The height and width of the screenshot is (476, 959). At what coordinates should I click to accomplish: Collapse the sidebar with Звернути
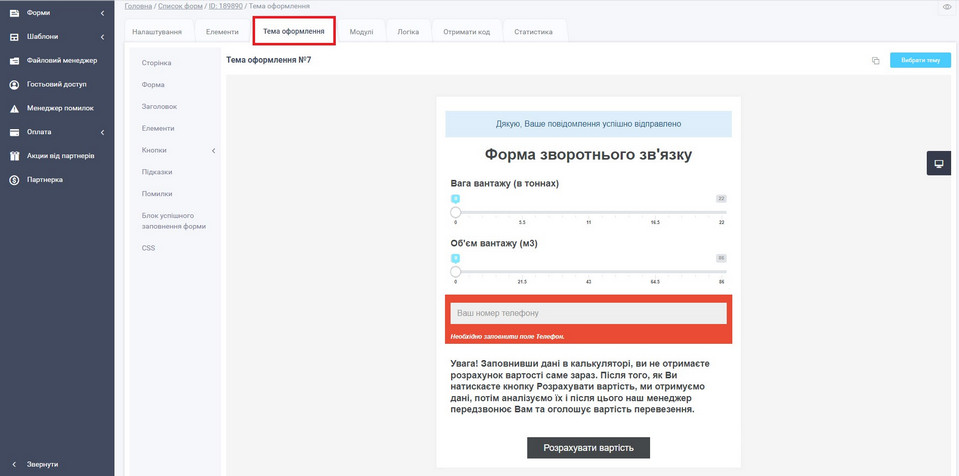(37, 464)
